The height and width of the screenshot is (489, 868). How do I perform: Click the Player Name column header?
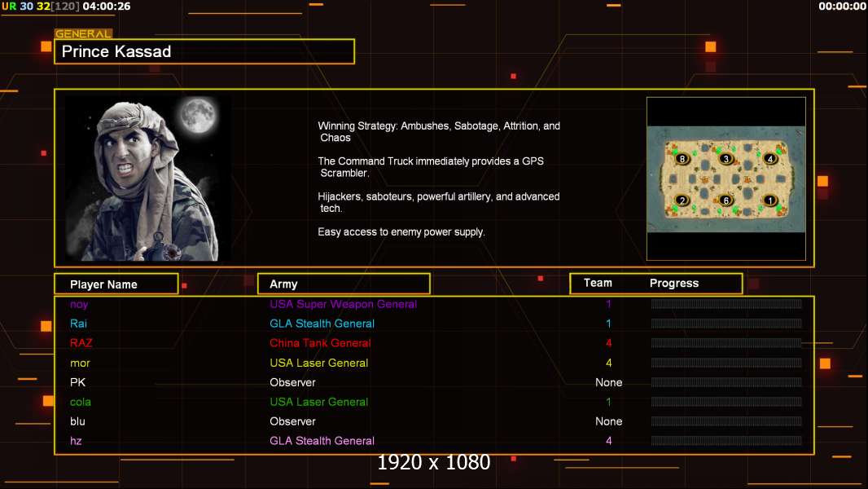116,284
